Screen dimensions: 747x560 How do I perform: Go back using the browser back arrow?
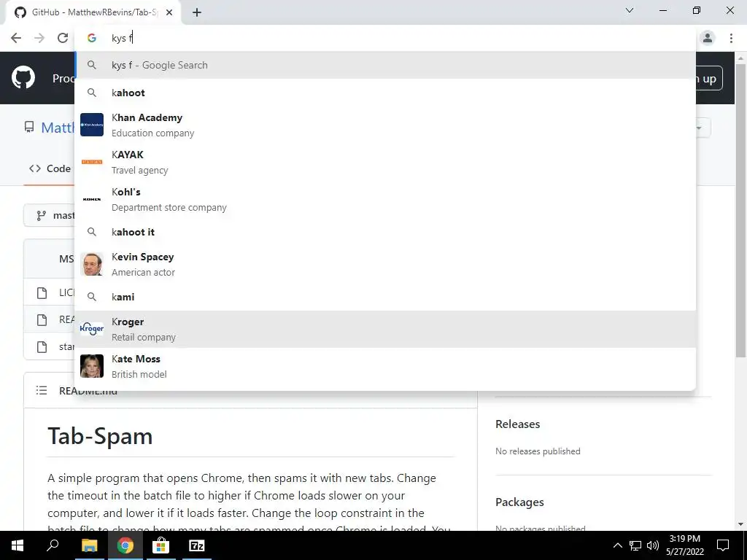point(16,38)
